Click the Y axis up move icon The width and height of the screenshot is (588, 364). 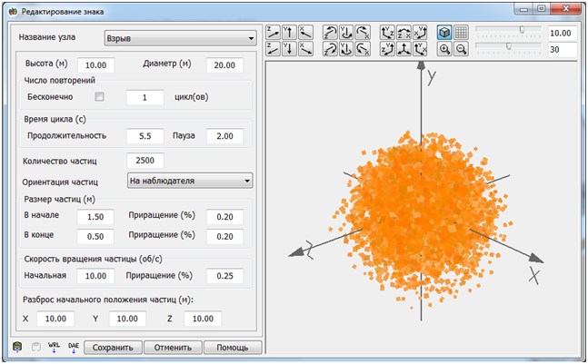[x=289, y=32]
